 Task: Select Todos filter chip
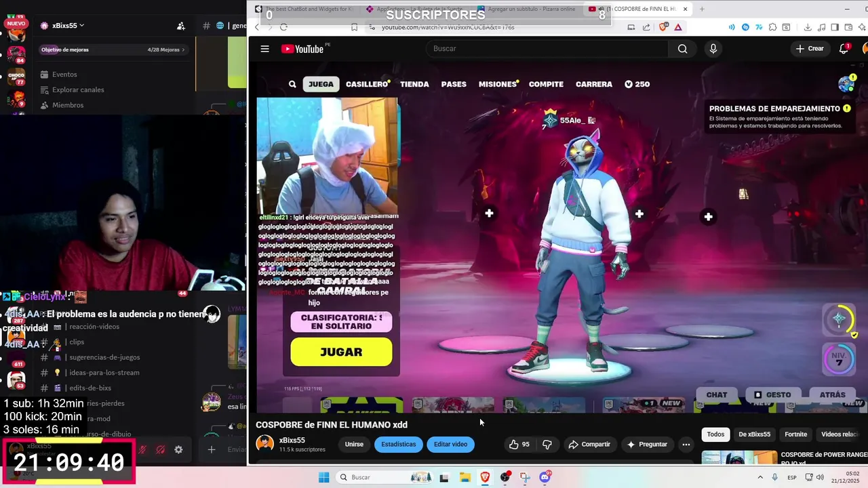pos(715,434)
